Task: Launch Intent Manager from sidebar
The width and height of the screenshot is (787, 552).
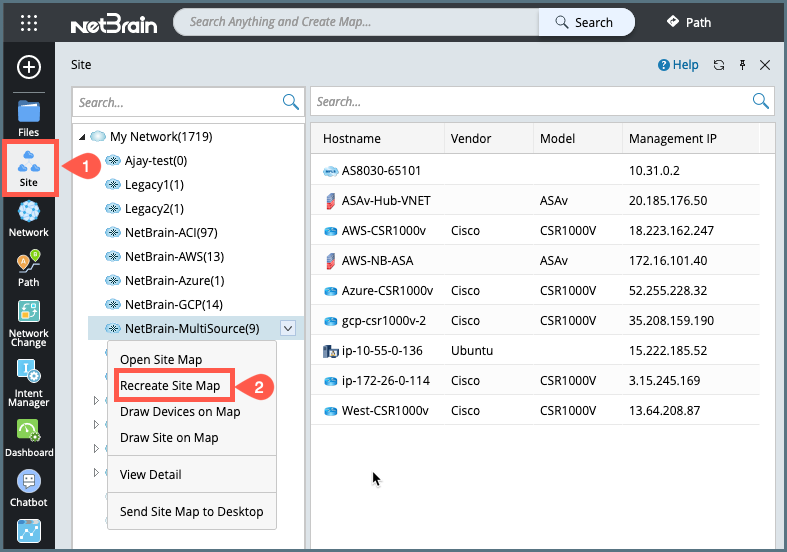Action: 29,383
